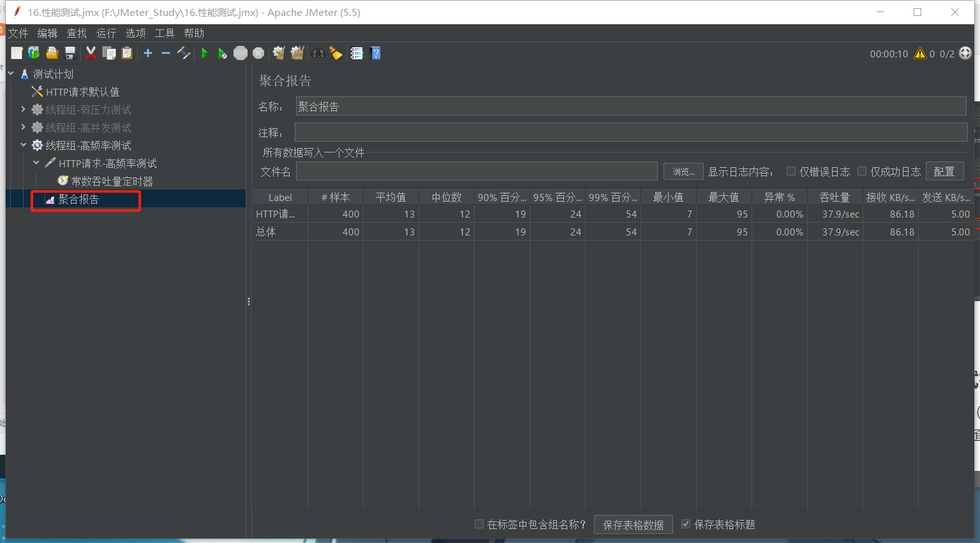
Task: Click the 注释 comment field
Action: click(x=631, y=132)
